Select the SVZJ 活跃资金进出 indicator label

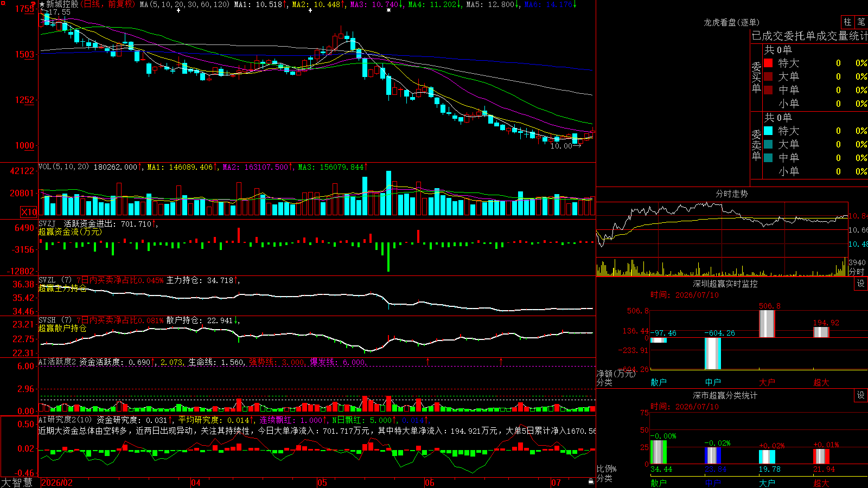[x=77, y=223]
